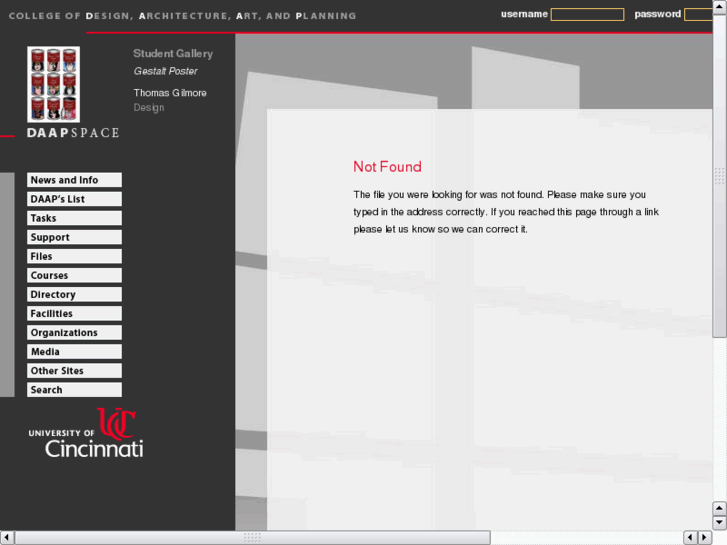The image size is (727, 545).
Task: Click the Not Found heading
Action: (387, 167)
